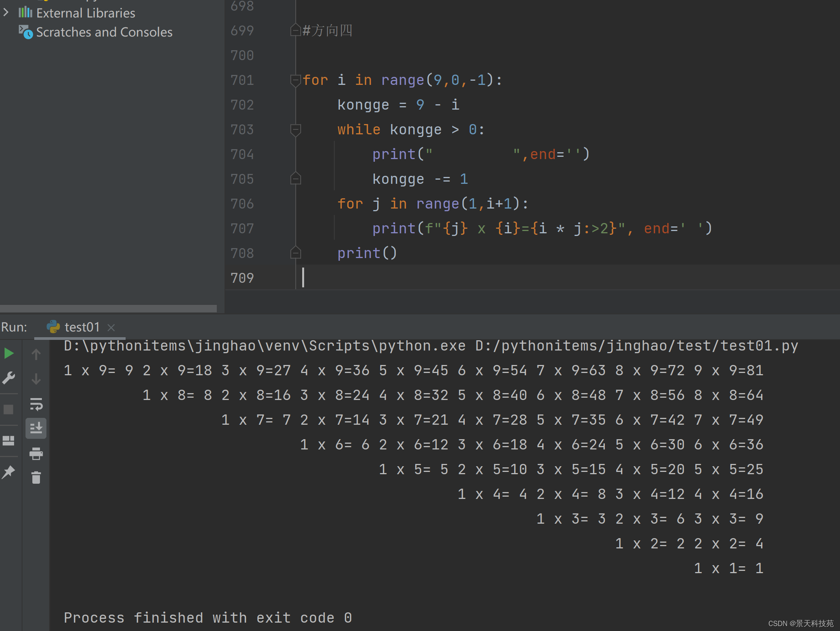Viewport: 840px width, 631px height.
Task: Click line number 707 in gutter
Action: click(242, 228)
